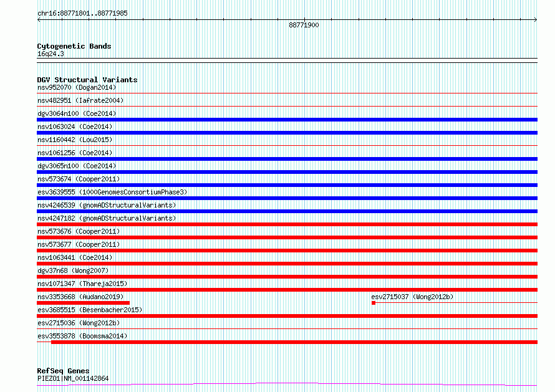Click the blue bar under nsv1061256
555x392 pixels.
287,159
